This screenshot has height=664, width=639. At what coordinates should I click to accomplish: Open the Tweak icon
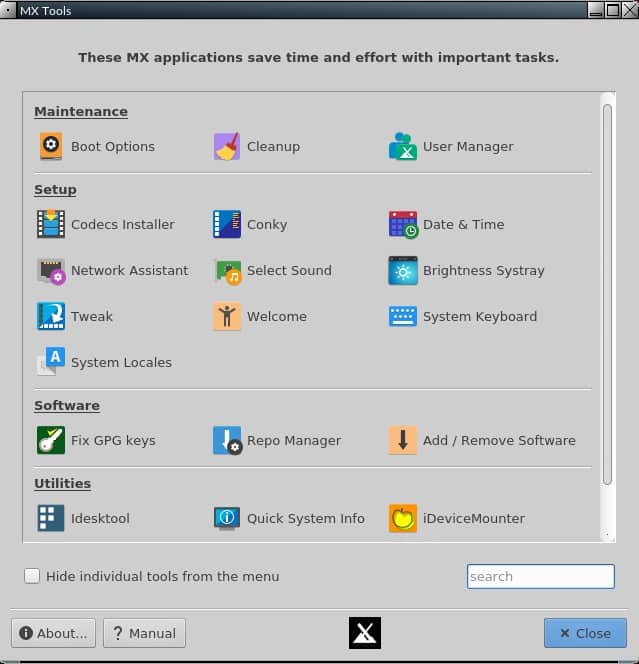coord(51,316)
